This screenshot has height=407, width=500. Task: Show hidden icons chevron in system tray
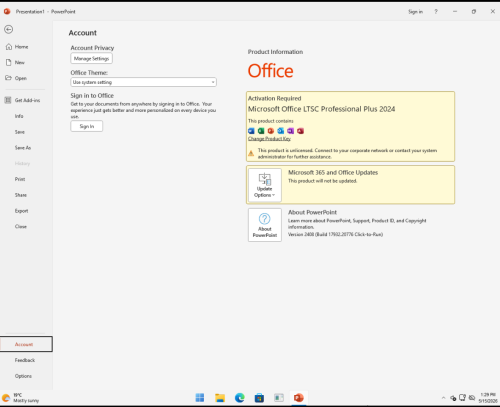click(x=443, y=398)
